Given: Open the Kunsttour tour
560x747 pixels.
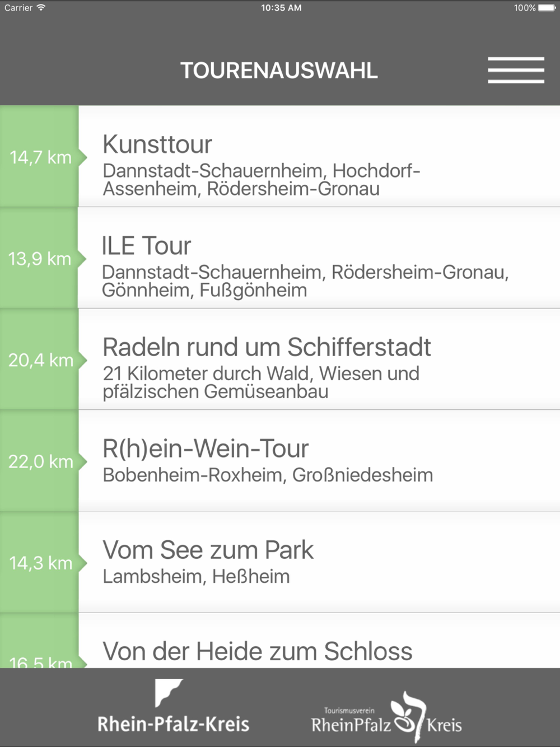Looking at the screenshot, I should click(x=319, y=157).
